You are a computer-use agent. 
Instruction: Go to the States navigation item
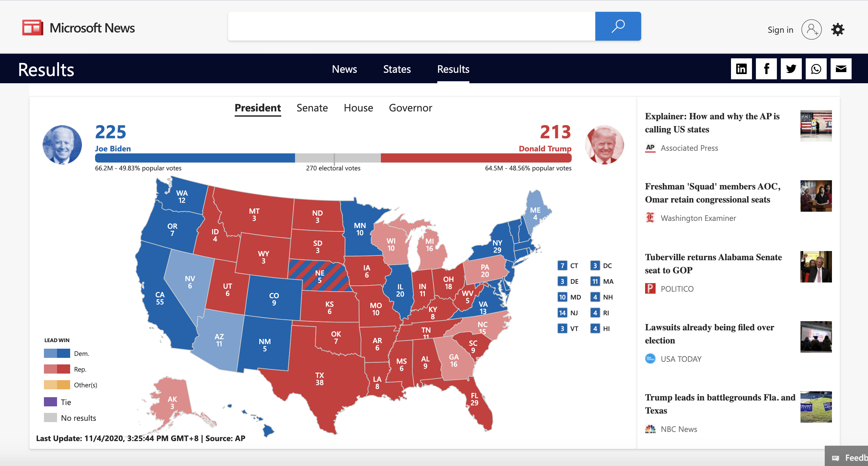[397, 69]
